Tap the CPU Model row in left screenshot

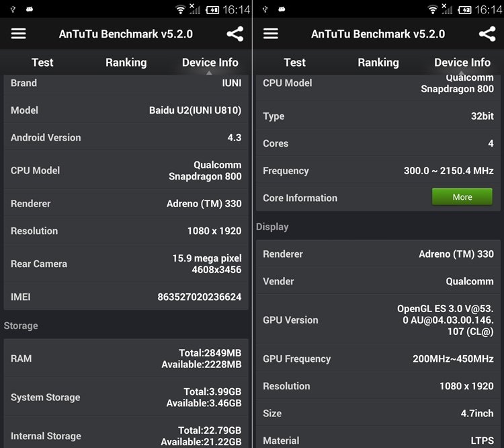point(126,170)
